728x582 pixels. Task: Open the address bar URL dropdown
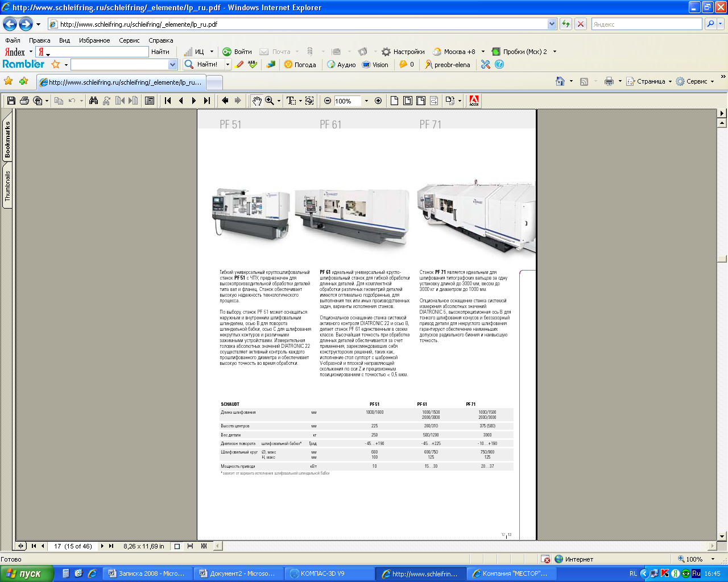(x=552, y=24)
